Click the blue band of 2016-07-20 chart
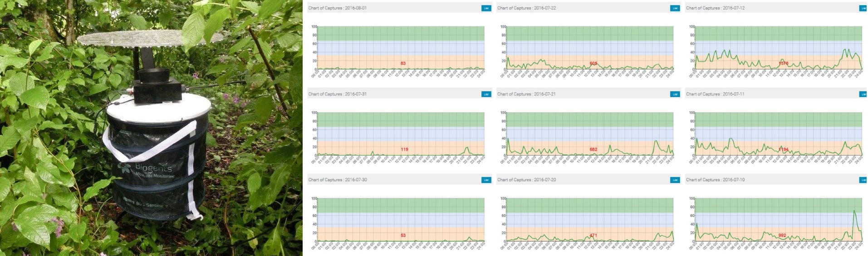The height and width of the screenshot is (256, 868). [x=590, y=219]
